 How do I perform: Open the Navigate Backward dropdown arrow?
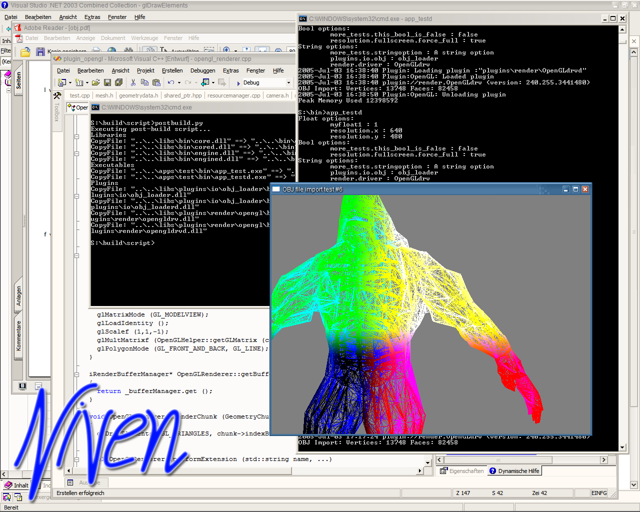pyautogui.click(x=213, y=83)
